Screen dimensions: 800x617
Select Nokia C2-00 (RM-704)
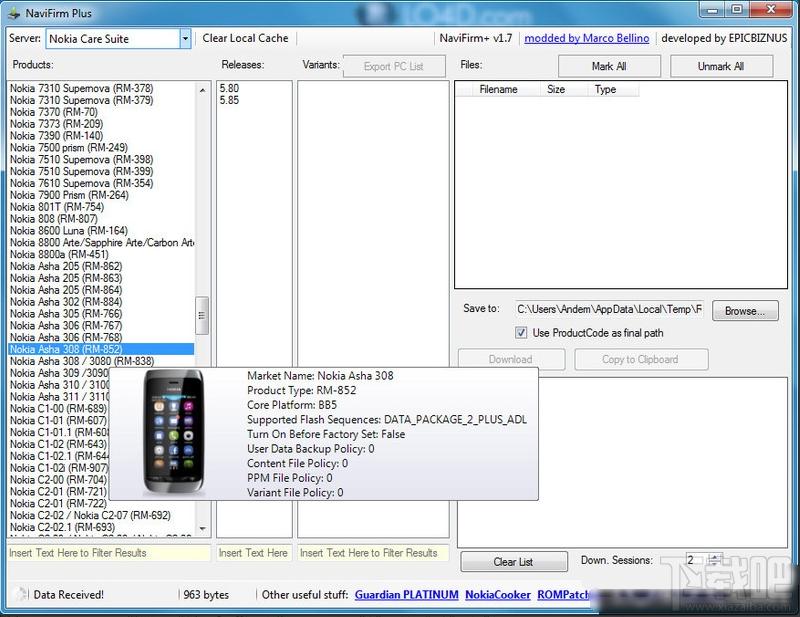click(x=58, y=480)
